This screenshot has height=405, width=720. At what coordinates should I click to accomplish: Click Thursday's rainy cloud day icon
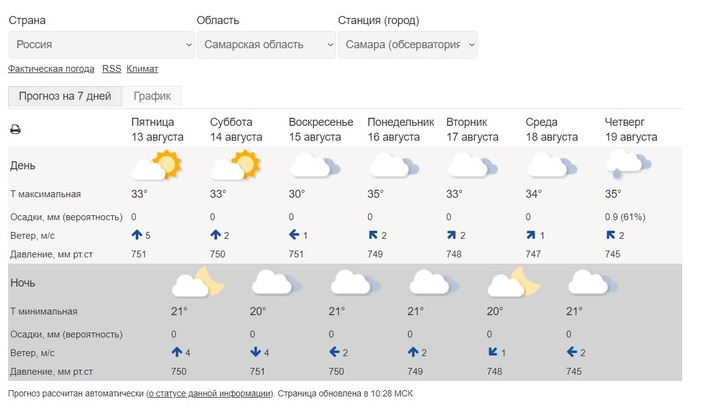629,165
